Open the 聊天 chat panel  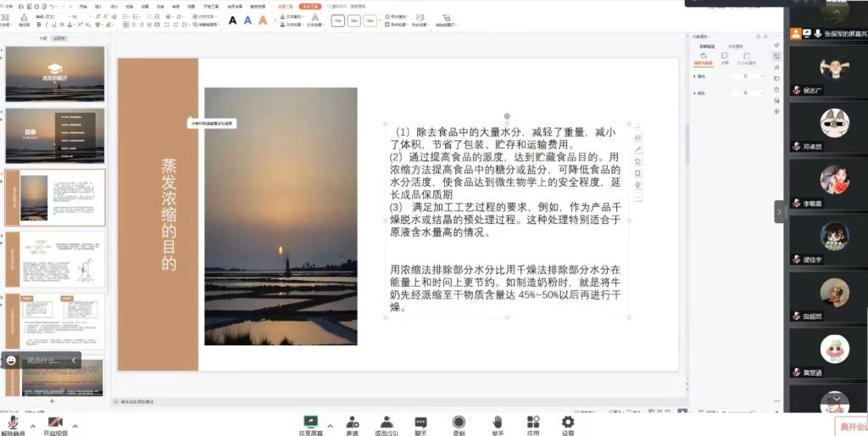click(x=420, y=422)
